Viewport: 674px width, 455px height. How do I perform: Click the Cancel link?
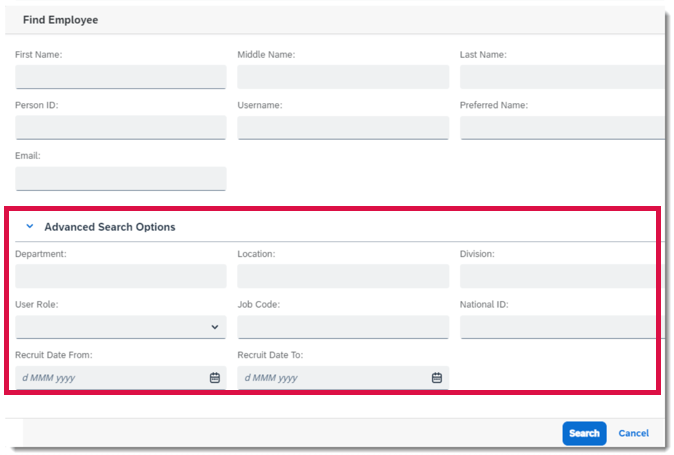(633, 433)
